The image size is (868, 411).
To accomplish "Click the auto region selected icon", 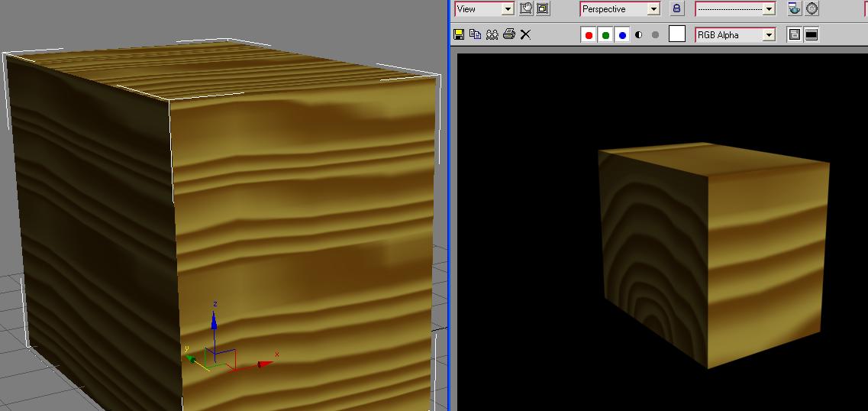I will pos(543,8).
